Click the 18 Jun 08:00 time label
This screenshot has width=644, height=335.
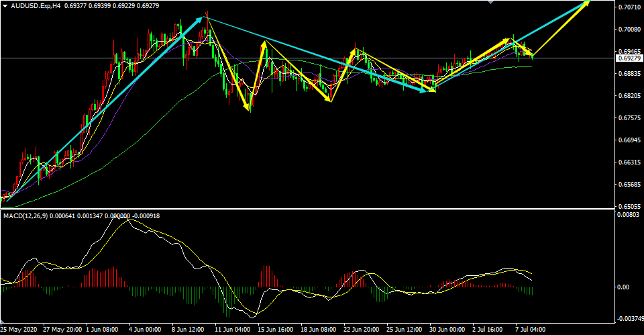point(318,330)
